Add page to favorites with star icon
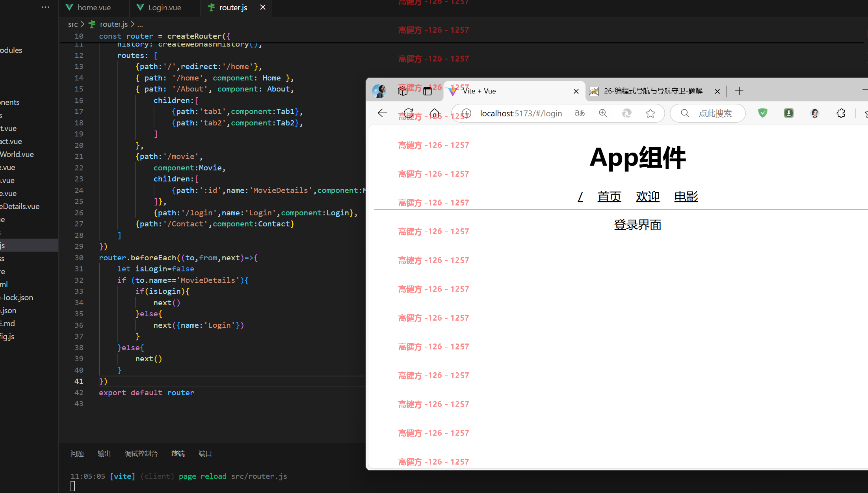Screen dimensions: 868x493 [x=651, y=113]
